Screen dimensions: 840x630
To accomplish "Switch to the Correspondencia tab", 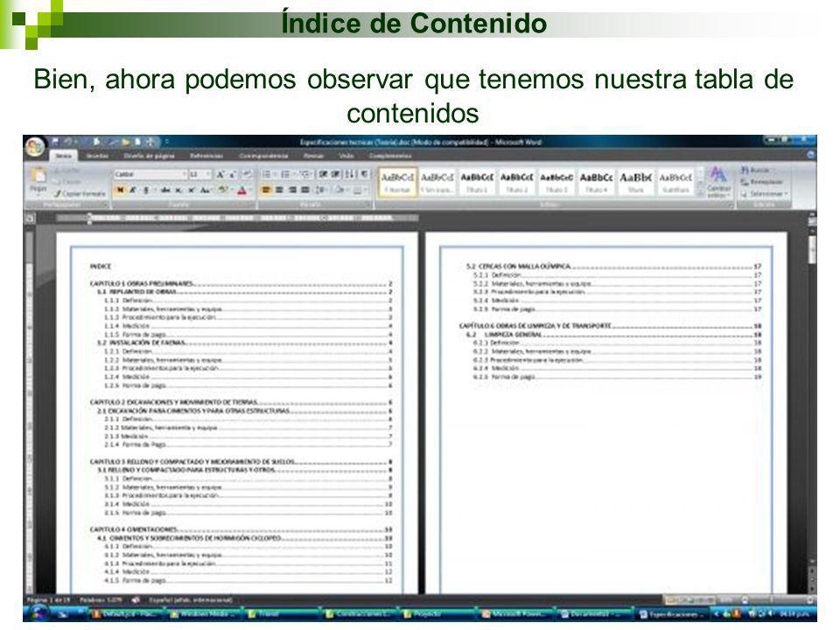I will point(263,156).
